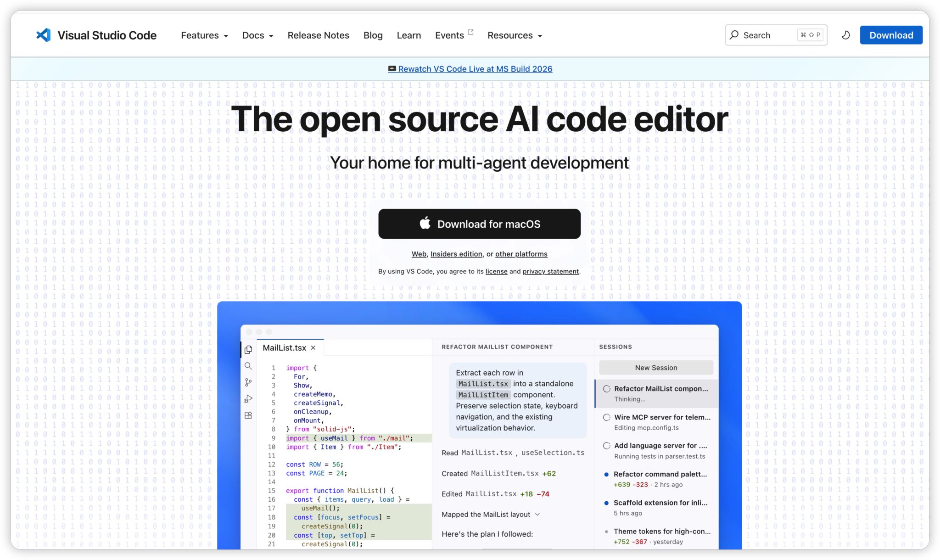
Task: Toggle dark theme with moon icon
Action: [845, 35]
